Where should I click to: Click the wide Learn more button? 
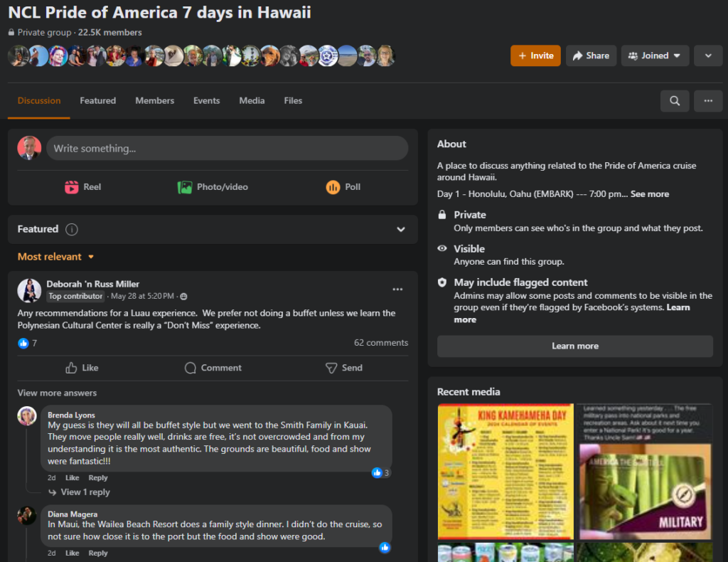(x=574, y=346)
